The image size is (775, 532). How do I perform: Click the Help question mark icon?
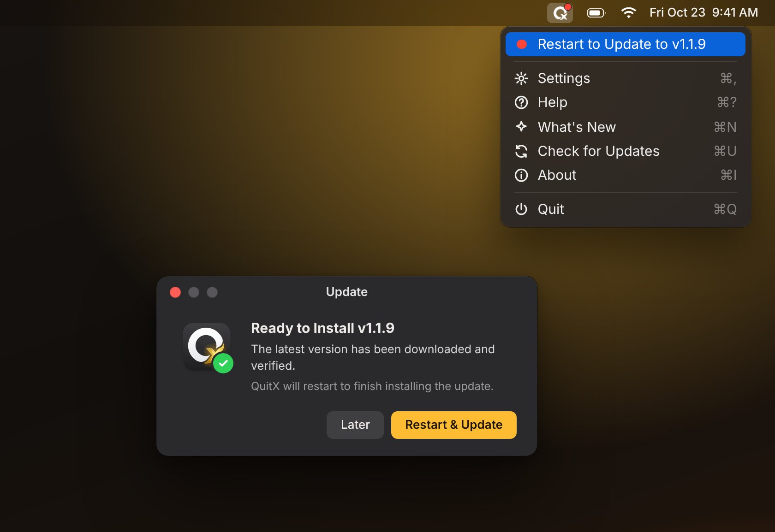click(521, 102)
